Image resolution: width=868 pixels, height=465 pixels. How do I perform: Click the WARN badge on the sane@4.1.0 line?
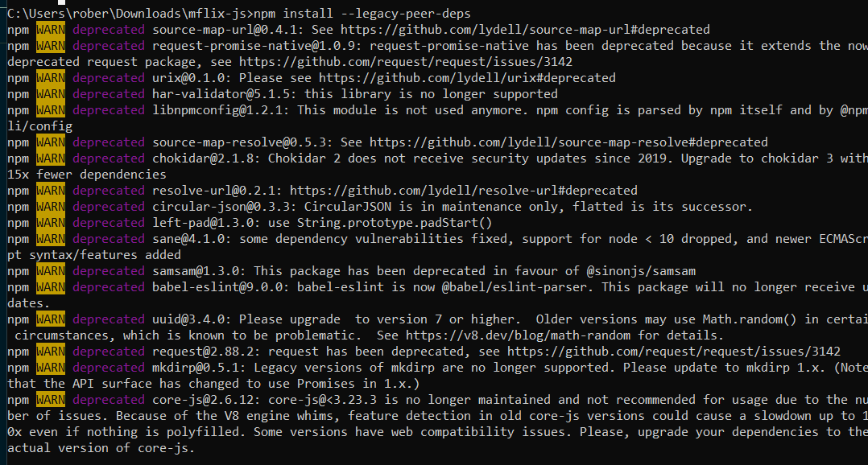coord(50,239)
